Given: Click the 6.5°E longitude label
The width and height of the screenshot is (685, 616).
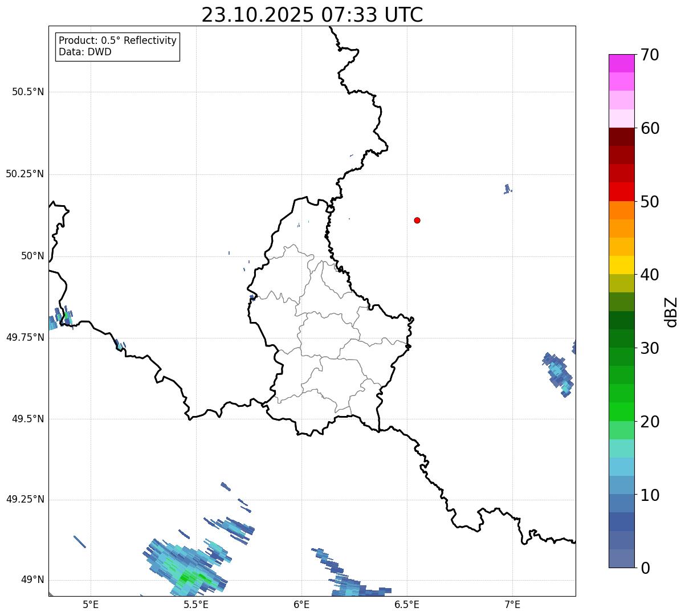Looking at the screenshot, I should tap(407, 604).
